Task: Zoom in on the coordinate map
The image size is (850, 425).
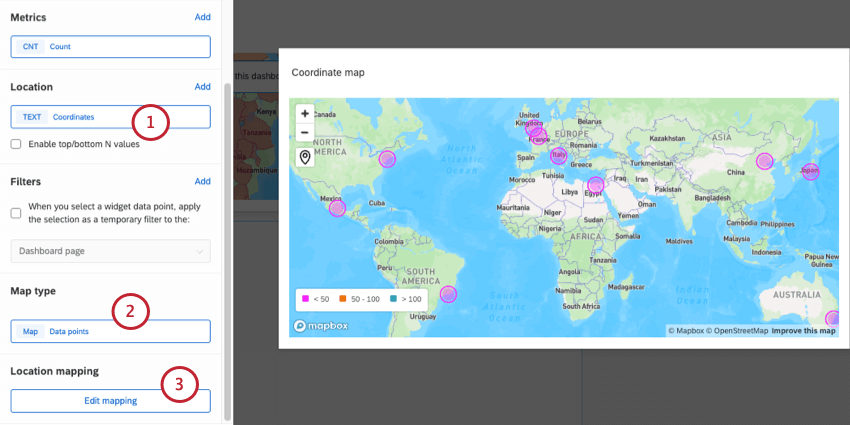Action: pyautogui.click(x=305, y=114)
